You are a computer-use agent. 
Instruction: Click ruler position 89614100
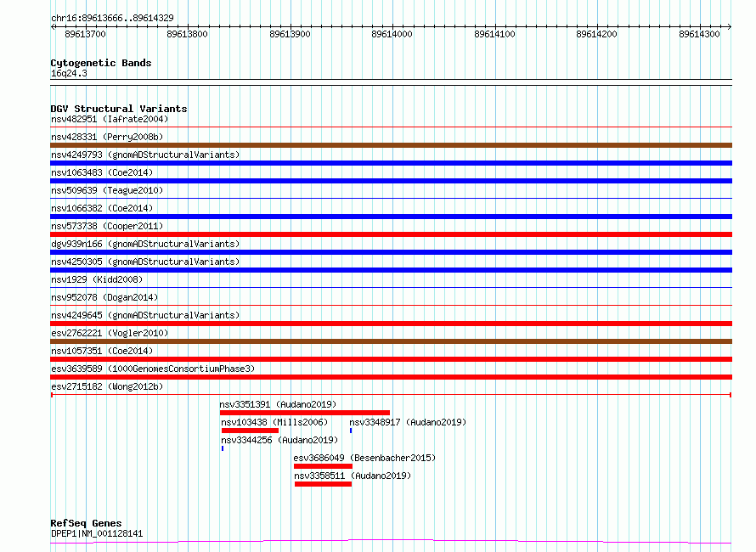[x=494, y=34]
